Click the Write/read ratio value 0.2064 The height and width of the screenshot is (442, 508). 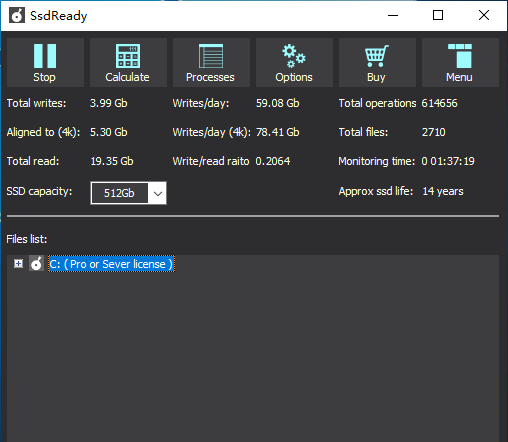pos(273,161)
